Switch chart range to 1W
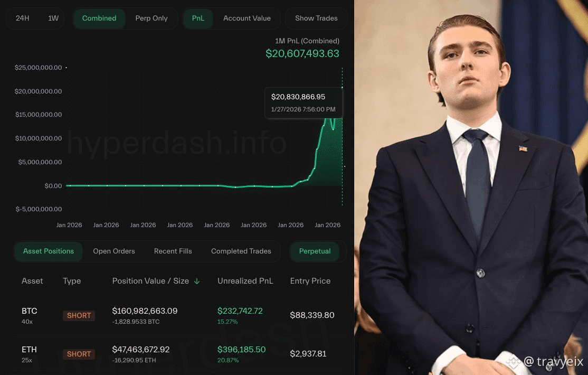Image resolution: width=588 pixels, height=375 pixels. tap(53, 18)
